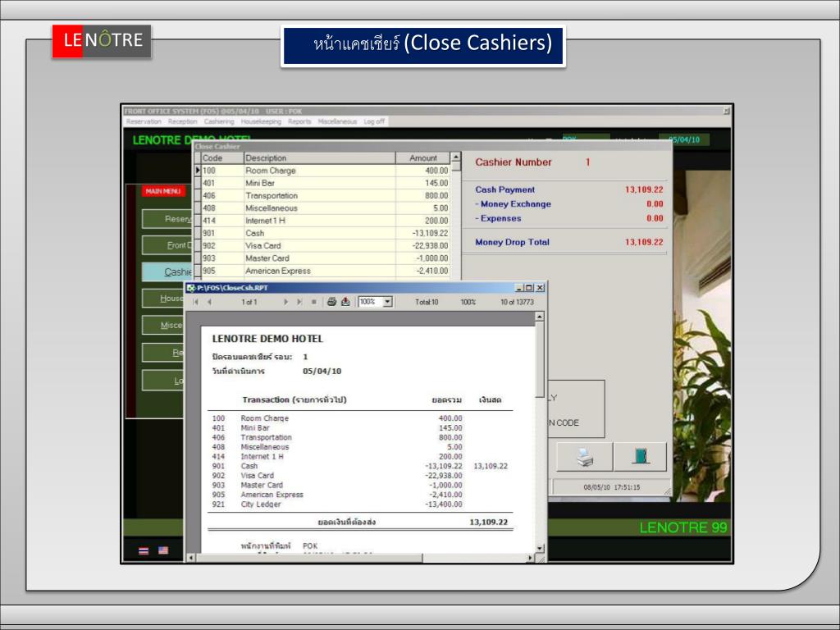Open the Cashiering menu
840x630 pixels.
(x=219, y=121)
